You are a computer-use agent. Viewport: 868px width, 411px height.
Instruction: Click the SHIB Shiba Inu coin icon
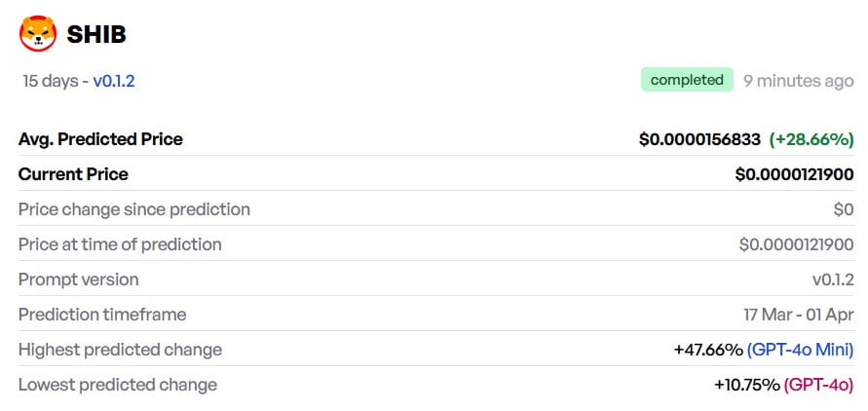click(38, 34)
